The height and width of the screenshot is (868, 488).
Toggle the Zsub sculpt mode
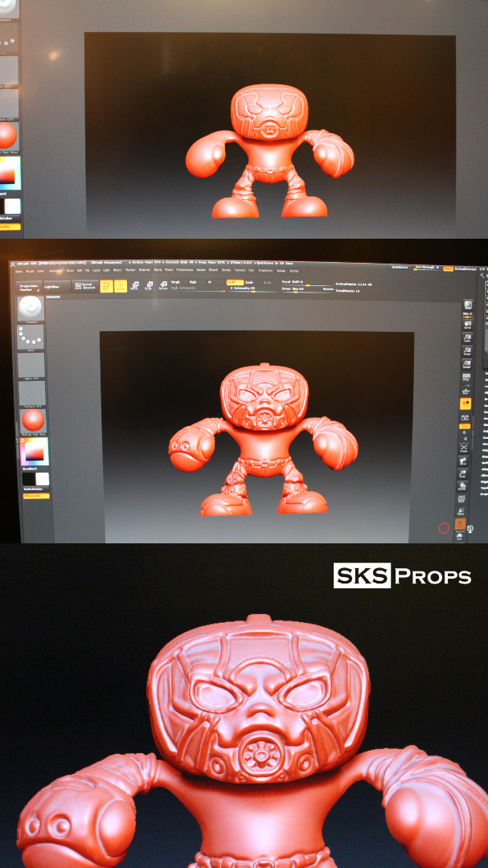pos(249,282)
